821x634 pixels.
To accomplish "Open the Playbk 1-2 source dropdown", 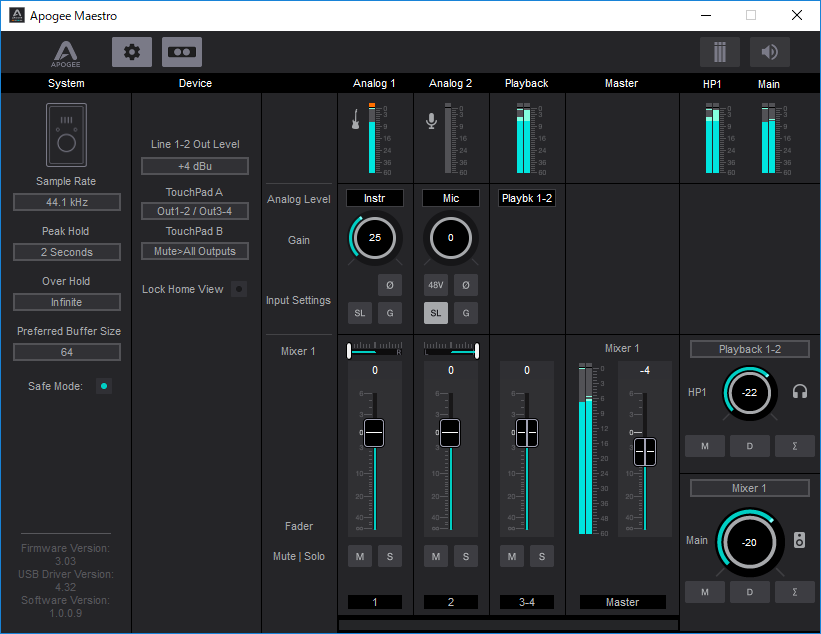I will tap(527, 198).
